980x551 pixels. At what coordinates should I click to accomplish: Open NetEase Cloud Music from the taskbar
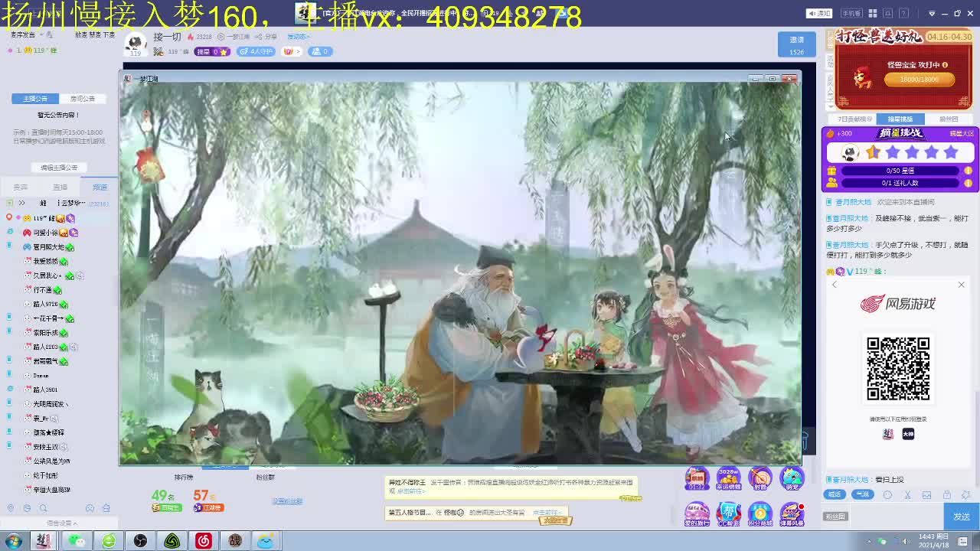[x=204, y=541]
